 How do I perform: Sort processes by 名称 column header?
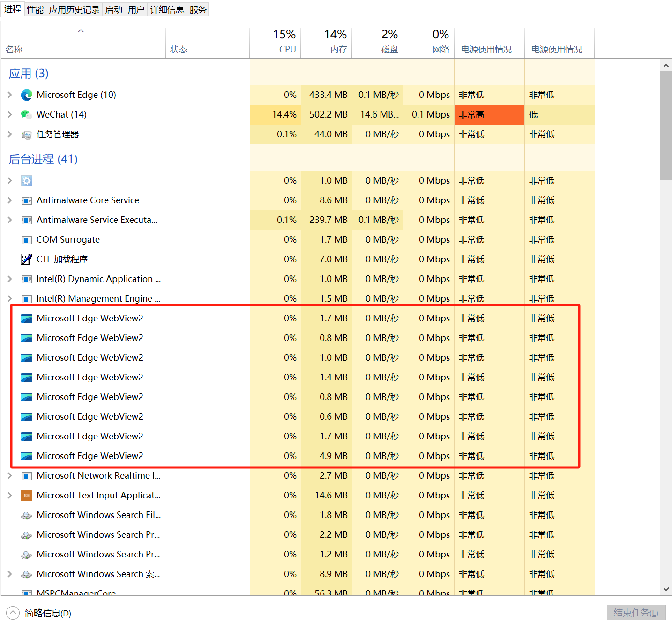83,42
